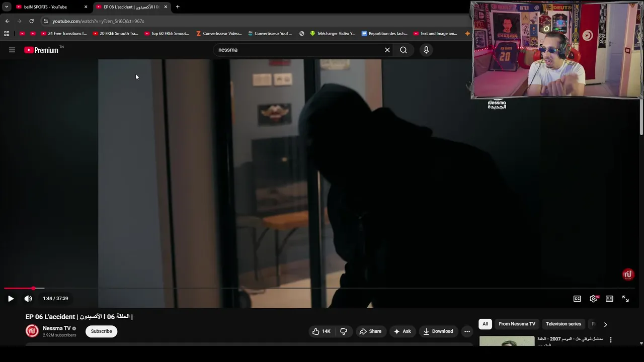Seek by clicking the red progress bar
Screen dimensions: 644x362
(x=18, y=288)
